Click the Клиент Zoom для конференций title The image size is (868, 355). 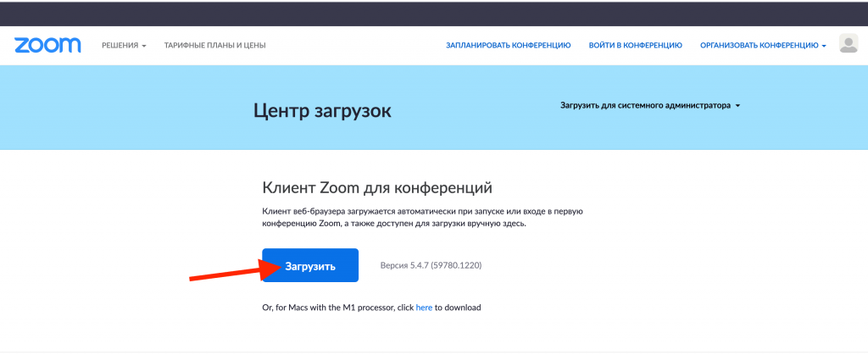click(377, 187)
